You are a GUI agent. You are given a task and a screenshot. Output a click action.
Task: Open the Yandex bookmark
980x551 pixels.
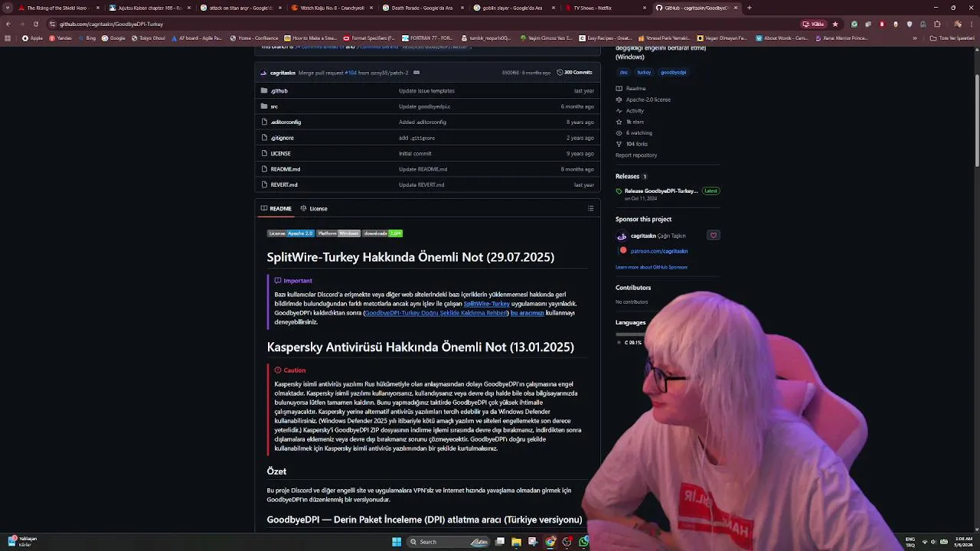(60, 37)
